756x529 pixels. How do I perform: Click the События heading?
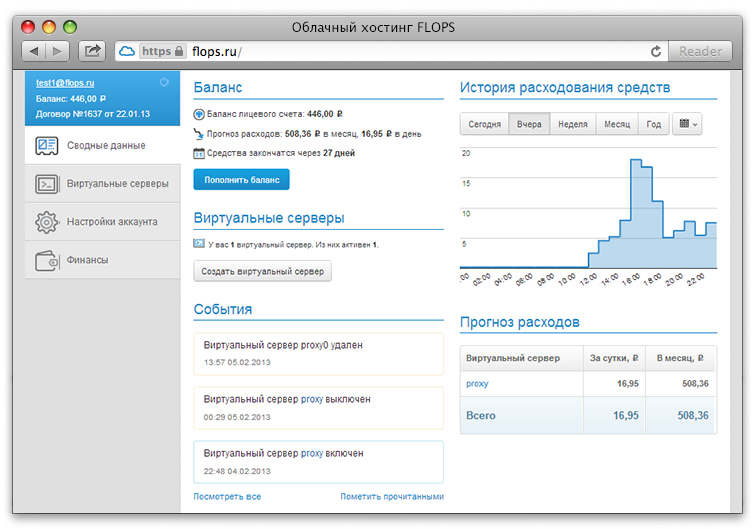coord(223,309)
